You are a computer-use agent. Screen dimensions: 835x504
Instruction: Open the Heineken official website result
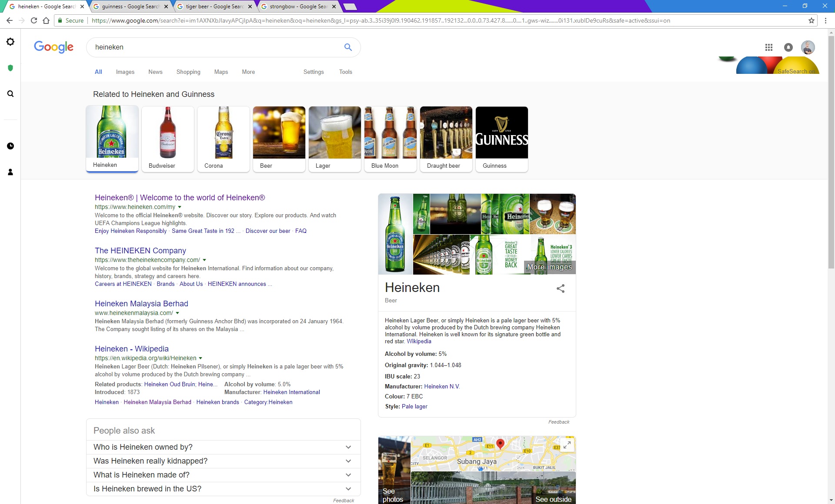coord(180,198)
